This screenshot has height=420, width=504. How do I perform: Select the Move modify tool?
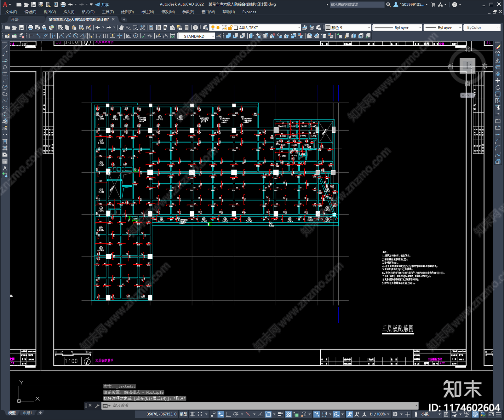click(498, 81)
